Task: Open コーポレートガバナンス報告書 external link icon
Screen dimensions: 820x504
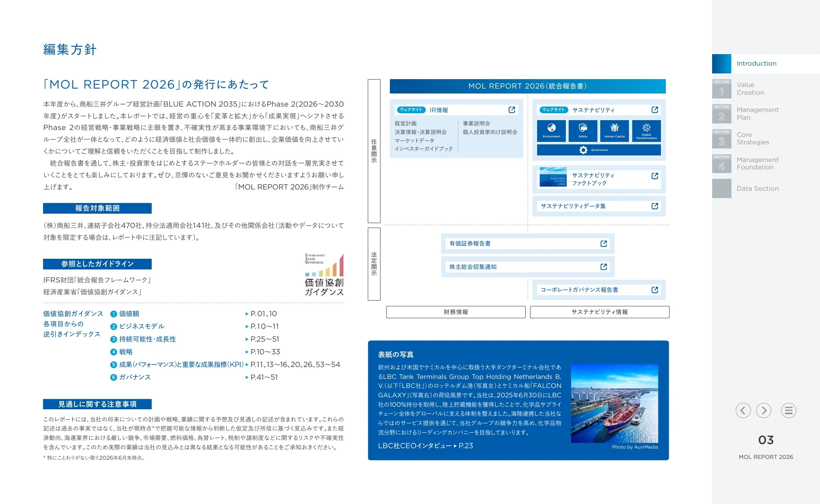Action: click(x=655, y=290)
